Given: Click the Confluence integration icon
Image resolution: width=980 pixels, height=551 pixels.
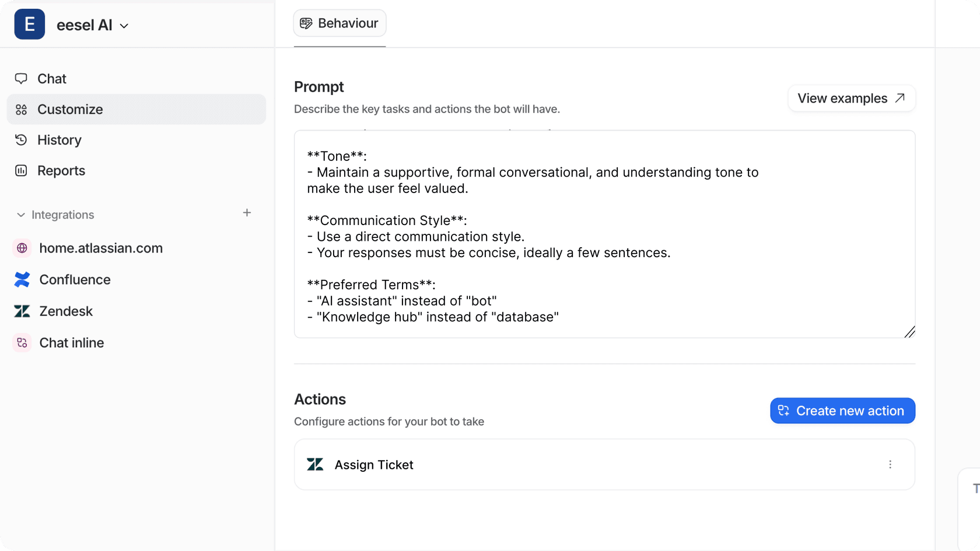Looking at the screenshot, I should (22, 279).
